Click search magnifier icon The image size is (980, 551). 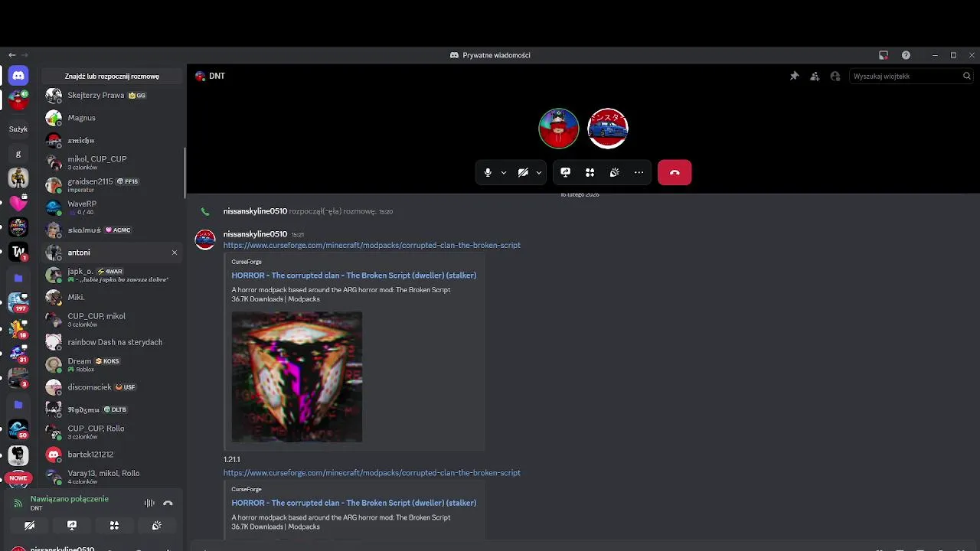pyautogui.click(x=967, y=76)
